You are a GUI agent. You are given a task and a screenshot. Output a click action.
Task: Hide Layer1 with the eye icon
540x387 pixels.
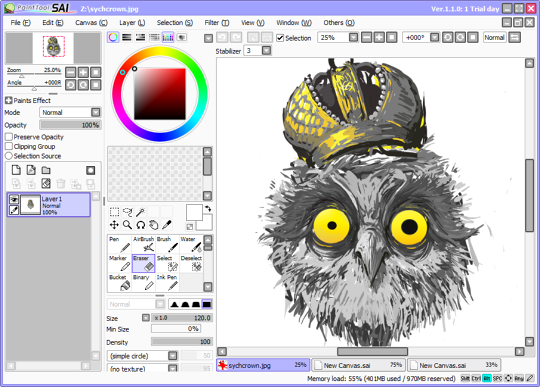click(x=14, y=199)
